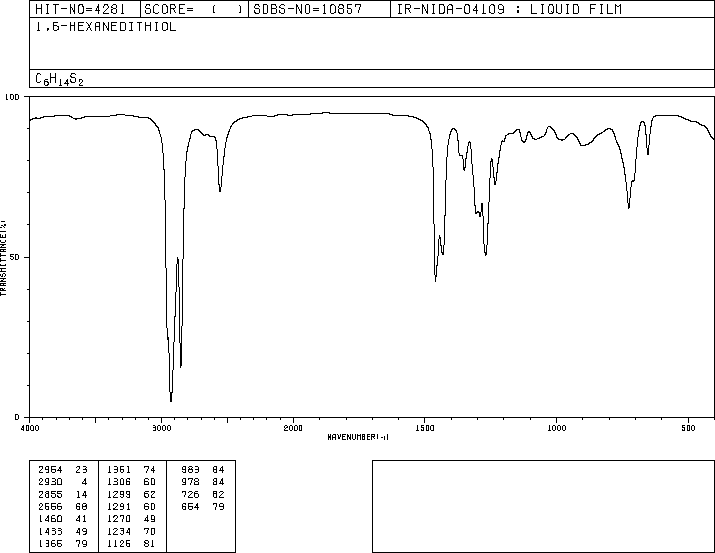Image resolution: width=715 pixels, height=553 pixels.
Task: Select the 2930 4 peak table entry
Action: pyautogui.click(x=63, y=482)
